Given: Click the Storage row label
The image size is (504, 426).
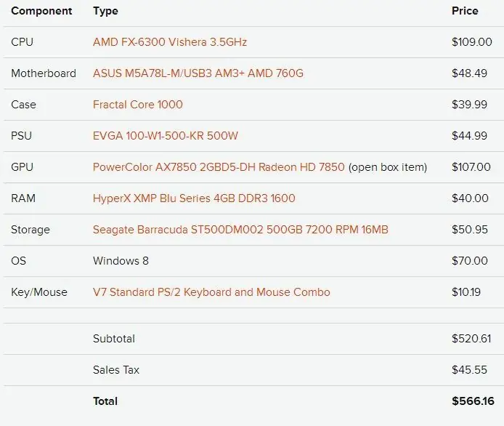Looking at the screenshot, I should click(31, 230).
